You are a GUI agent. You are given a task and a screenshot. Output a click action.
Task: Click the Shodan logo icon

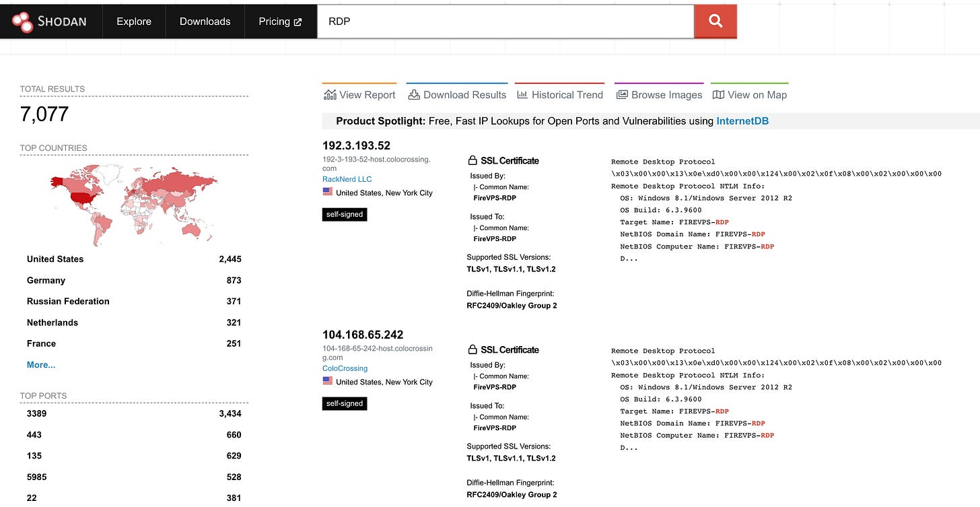22,22
